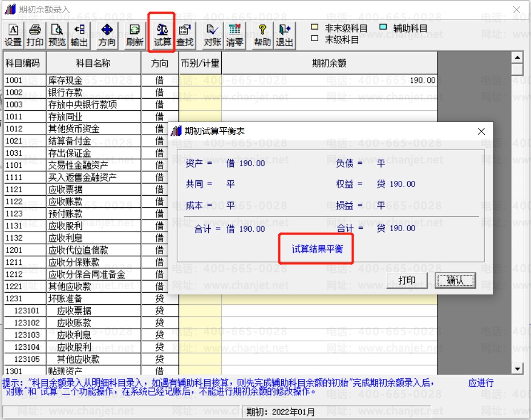
Task: Confirm the dialog with 确认 button
Action: click(455, 280)
